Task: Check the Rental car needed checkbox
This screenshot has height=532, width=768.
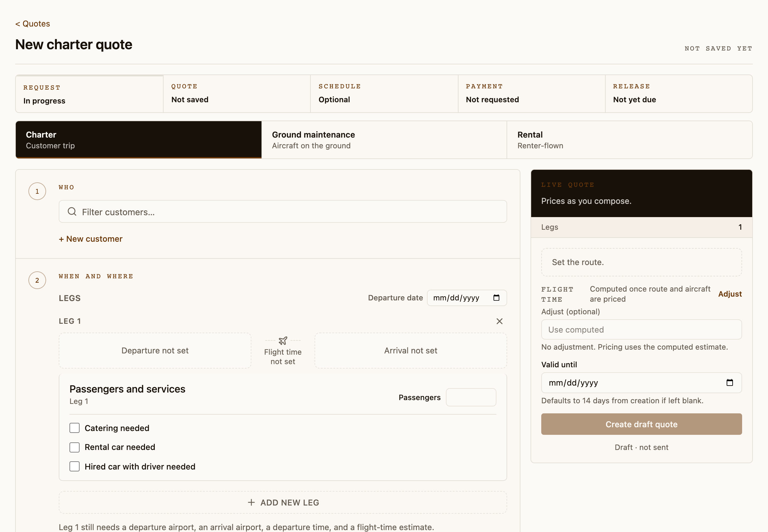Action: (75, 447)
